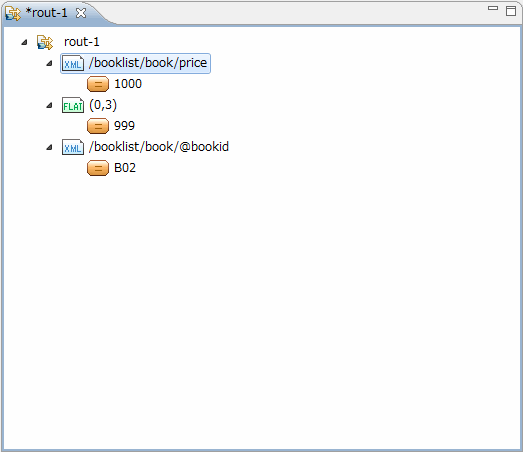Click the equals icon next to B02
Viewport: 523px width, 452px height.
click(x=98, y=168)
